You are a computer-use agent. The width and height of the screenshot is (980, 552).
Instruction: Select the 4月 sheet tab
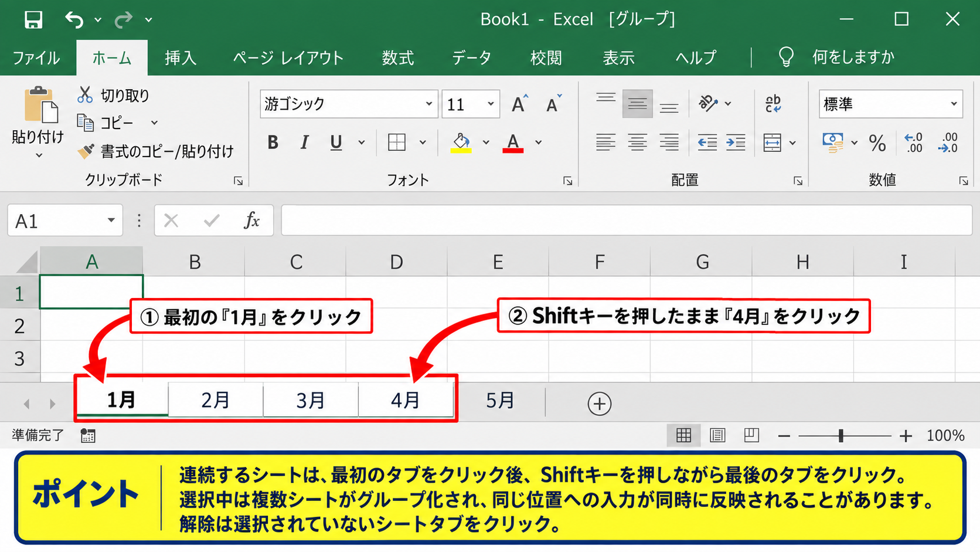point(406,401)
